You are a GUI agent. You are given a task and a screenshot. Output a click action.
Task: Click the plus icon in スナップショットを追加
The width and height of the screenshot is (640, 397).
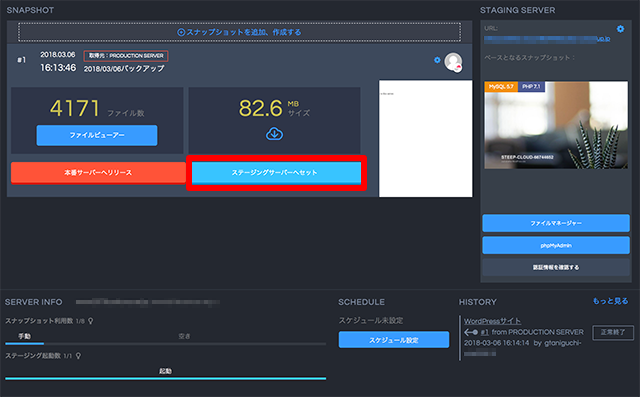point(181,32)
